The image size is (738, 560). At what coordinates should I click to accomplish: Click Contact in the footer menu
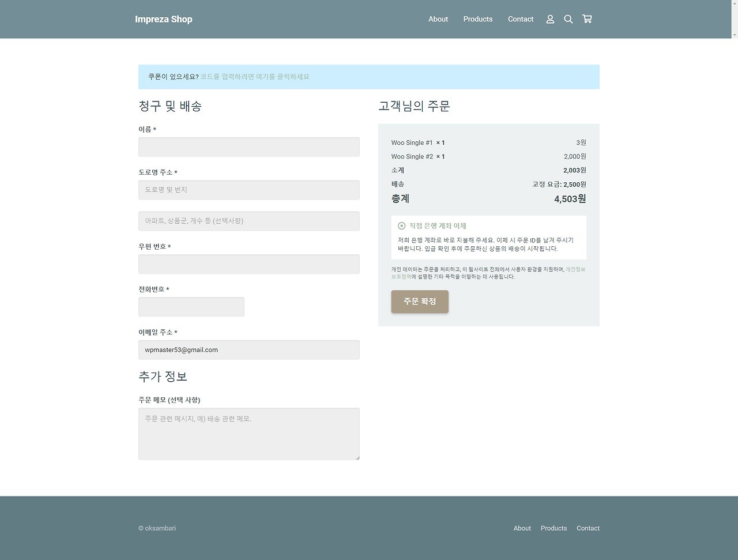click(x=588, y=528)
